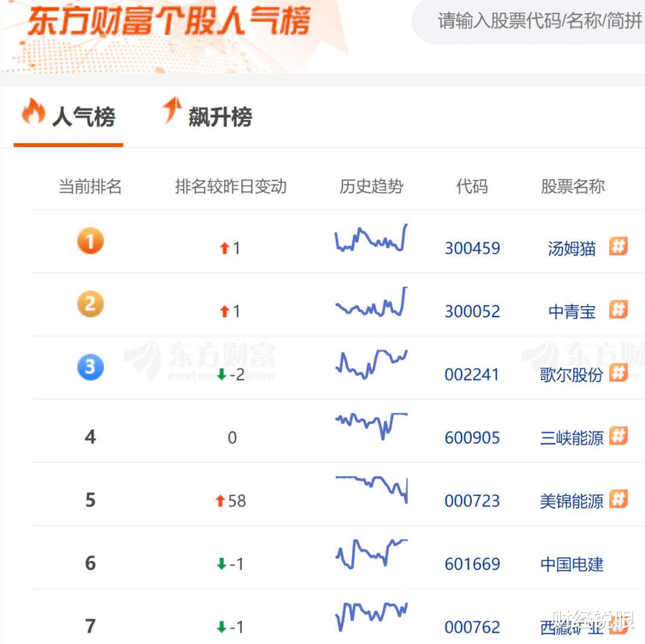Click the 东方财富个股人气榜 title banner
Image resolution: width=645 pixels, height=644 pixels.
168,20
